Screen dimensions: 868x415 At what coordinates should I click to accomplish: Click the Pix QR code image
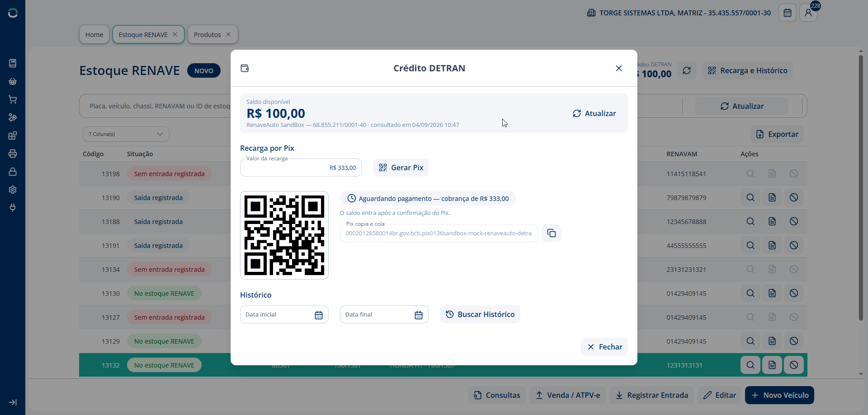coord(284,235)
